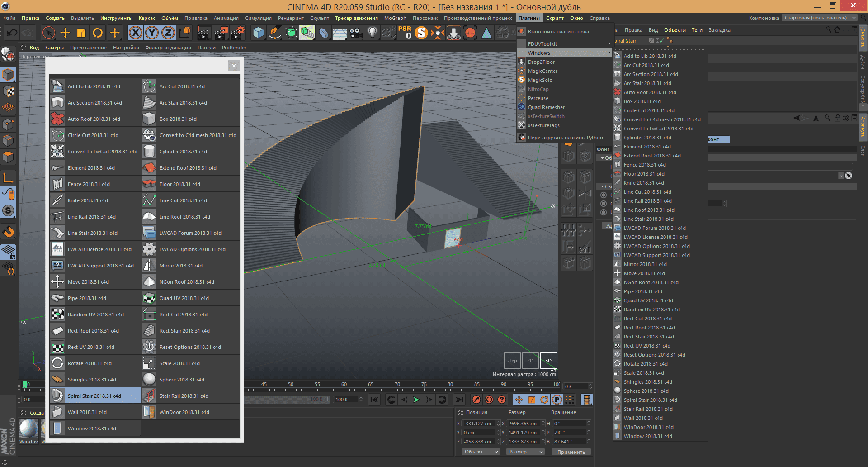Select Extend Roof 2018.31 in palette
The width and height of the screenshot is (868, 467).
[190, 167]
